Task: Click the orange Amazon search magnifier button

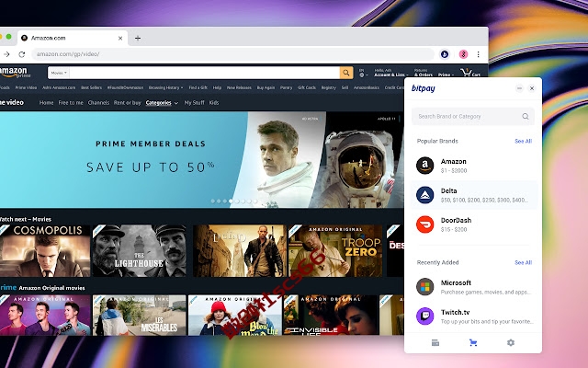Action: coord(346,73)
